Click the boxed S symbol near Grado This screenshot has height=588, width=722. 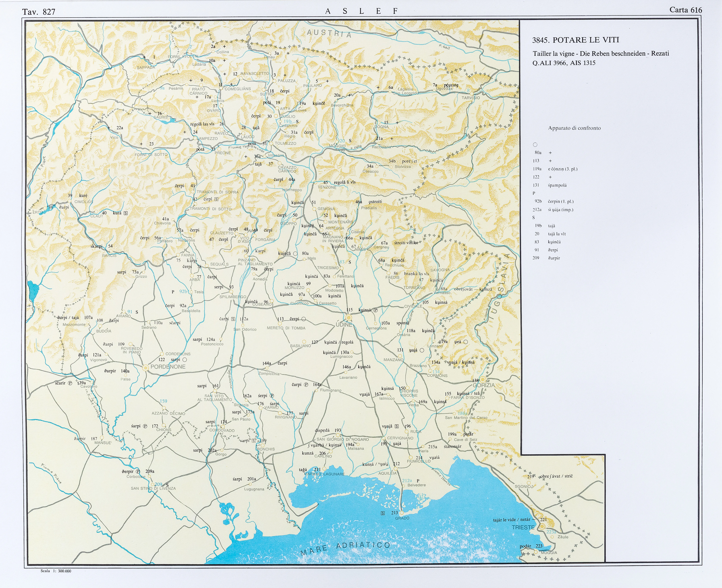(383, 513)
